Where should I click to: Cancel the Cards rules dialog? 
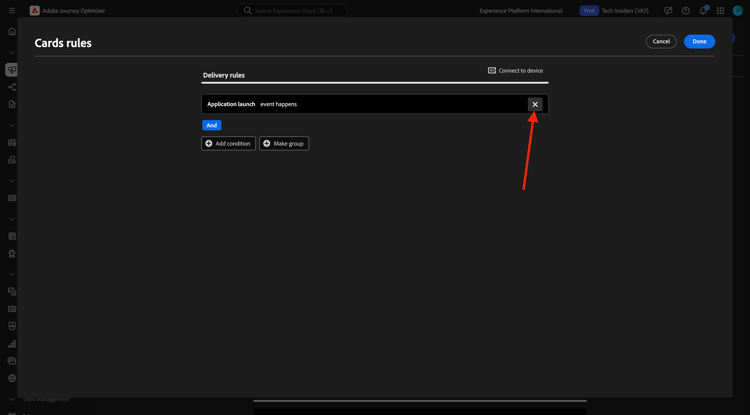pos(661,42)
